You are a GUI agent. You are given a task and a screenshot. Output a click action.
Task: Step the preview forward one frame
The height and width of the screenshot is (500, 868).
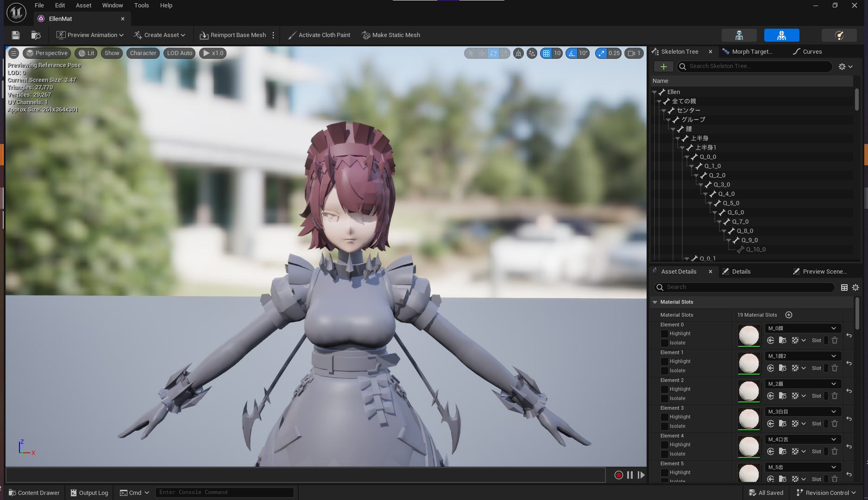641,475
